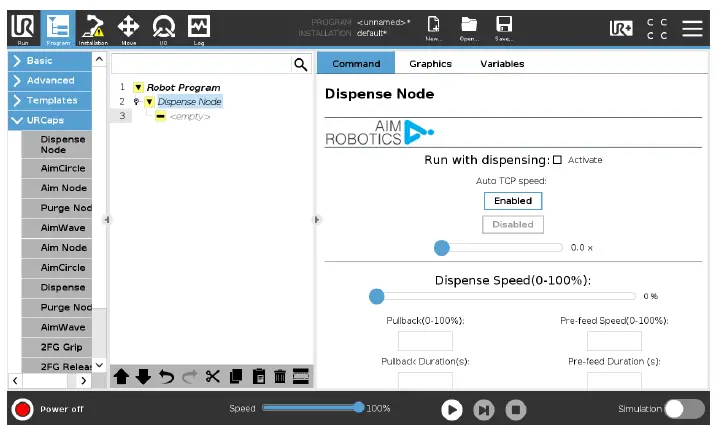Click the program tree search field
This screenshot has height=429, width=716.
pos(201,64)
